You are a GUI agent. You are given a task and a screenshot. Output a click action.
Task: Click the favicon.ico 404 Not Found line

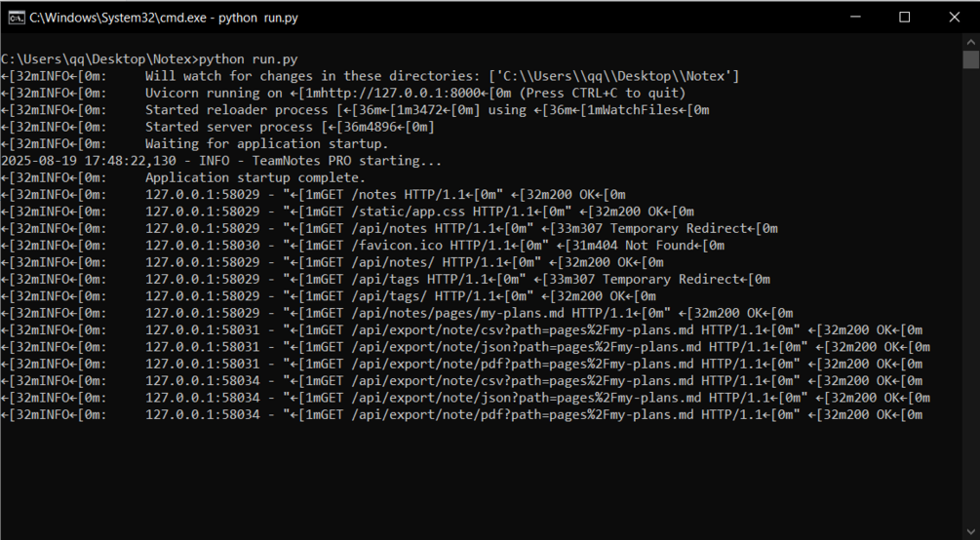(363, 245)
